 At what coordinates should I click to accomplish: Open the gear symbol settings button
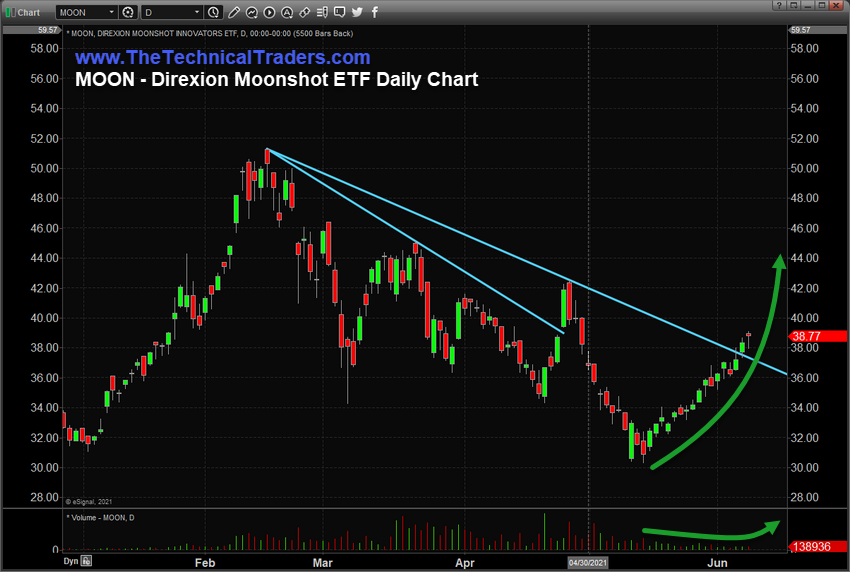tap(128, 12)
